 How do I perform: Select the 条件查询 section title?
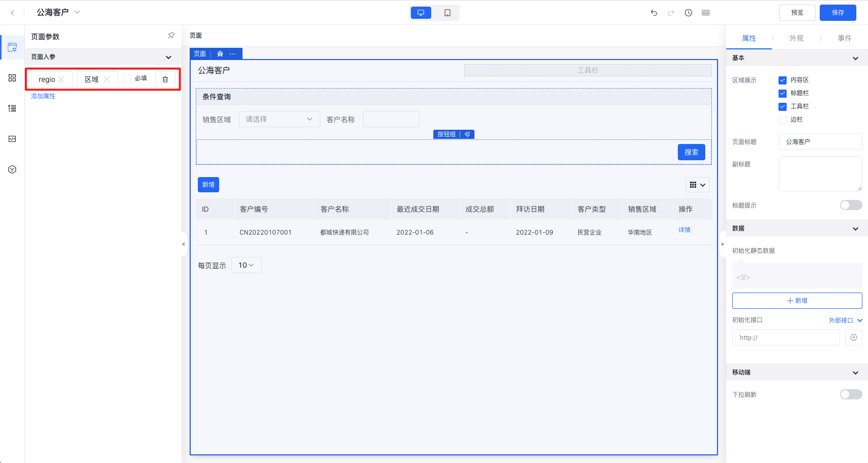tap(217, 97)
